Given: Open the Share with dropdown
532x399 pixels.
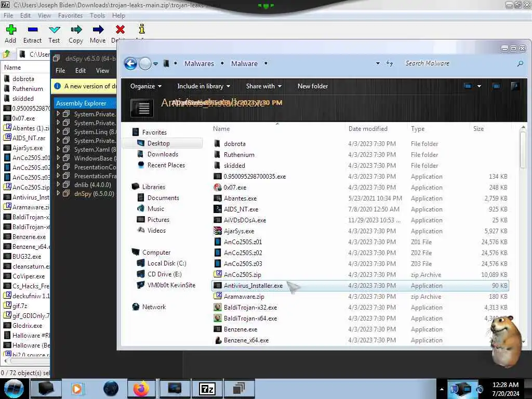Looking at the screenshot, I should [263, 86].
